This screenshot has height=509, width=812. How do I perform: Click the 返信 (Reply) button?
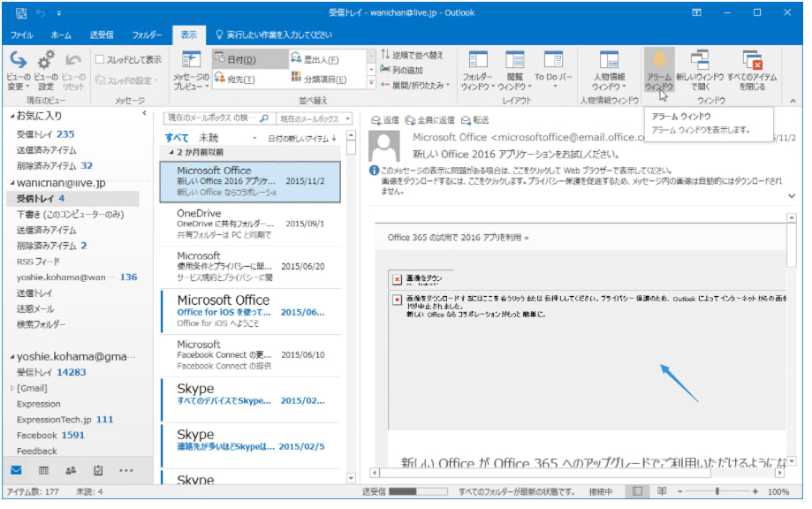tap(384, 120)
